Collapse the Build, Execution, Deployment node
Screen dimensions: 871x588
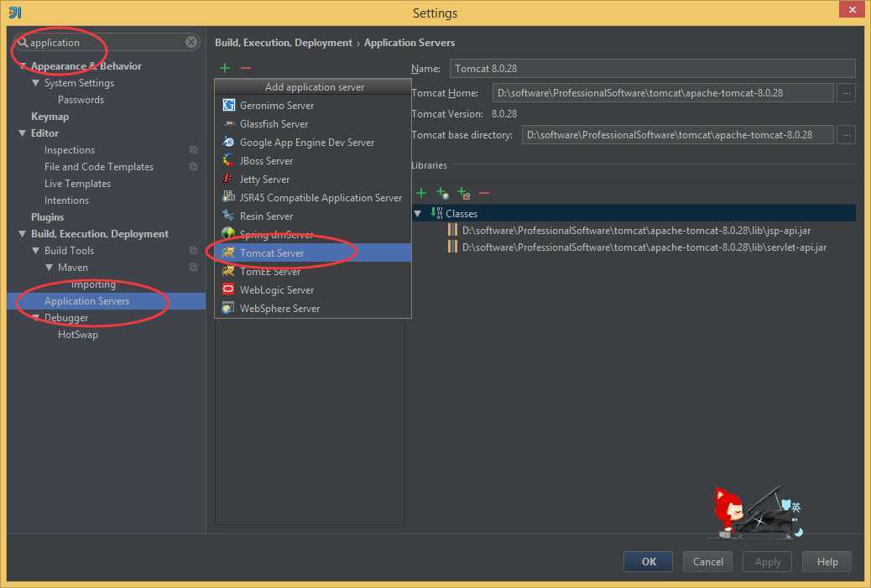22,234
